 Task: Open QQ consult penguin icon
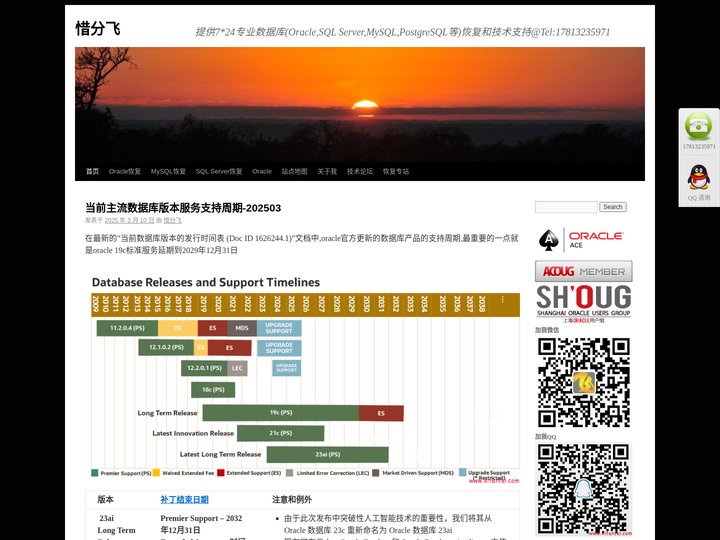click(x=698, y=177)
